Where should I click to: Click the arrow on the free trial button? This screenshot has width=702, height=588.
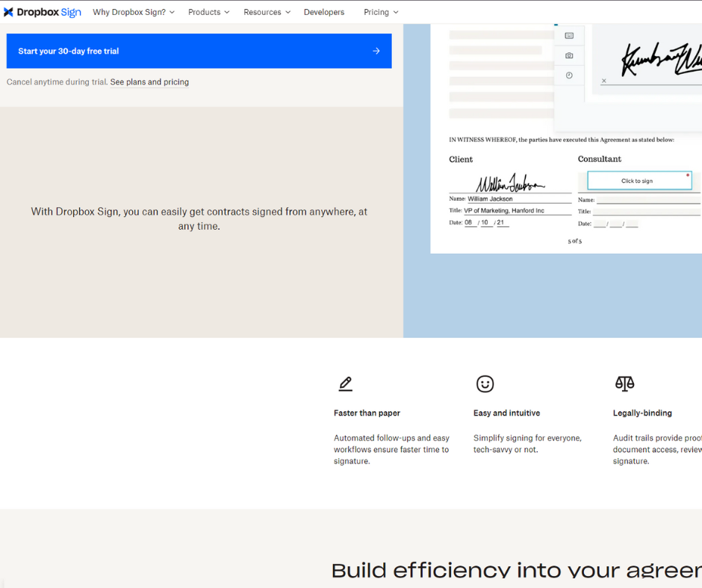point(376,51)
